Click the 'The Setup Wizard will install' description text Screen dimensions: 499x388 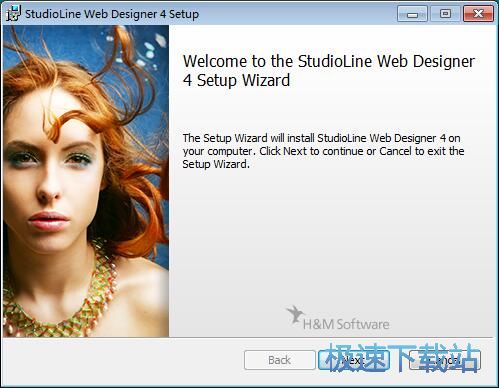point(323,151)
